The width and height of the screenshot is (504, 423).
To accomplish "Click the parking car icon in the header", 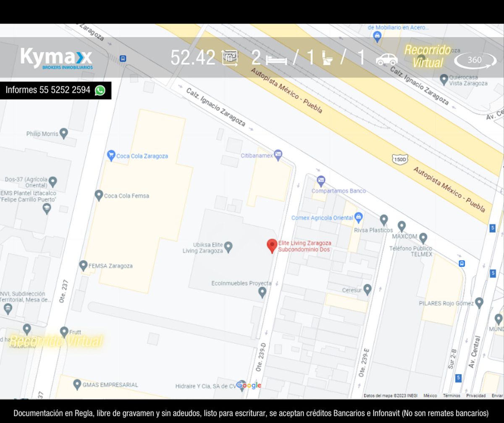I will pos(386,59).
